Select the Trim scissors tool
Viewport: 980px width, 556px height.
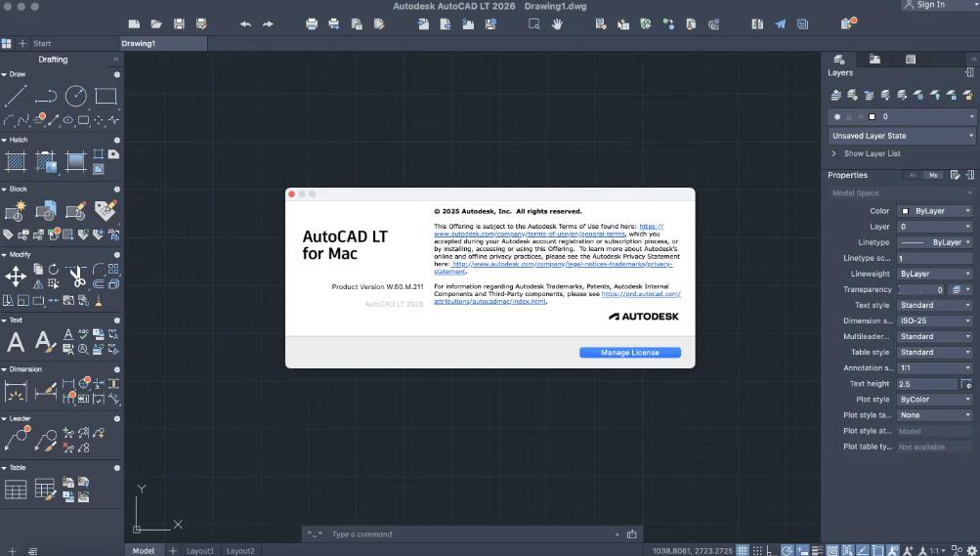(x=77, y=276)
